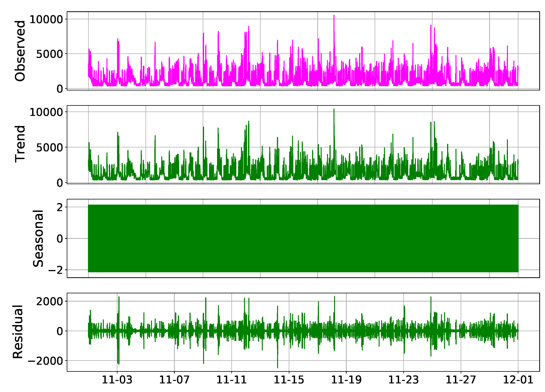
Task: Click the 10000 tick on Observed axis
Action: point(46,20)
